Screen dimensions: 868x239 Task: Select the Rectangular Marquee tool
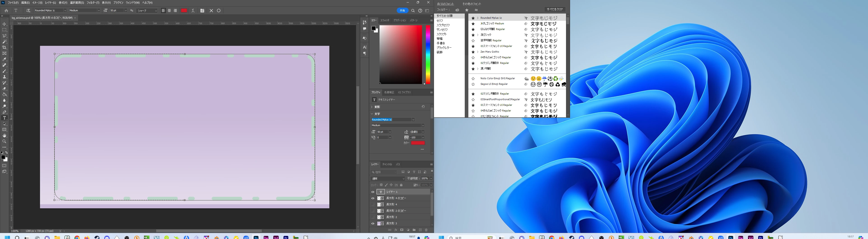[x=4, y=30]
